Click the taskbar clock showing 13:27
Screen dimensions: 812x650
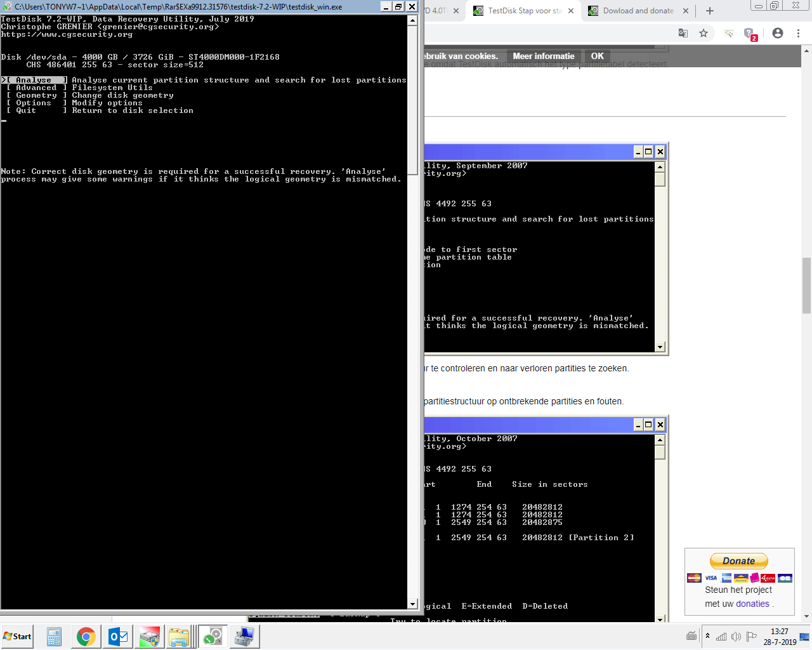tap(780, 637)
